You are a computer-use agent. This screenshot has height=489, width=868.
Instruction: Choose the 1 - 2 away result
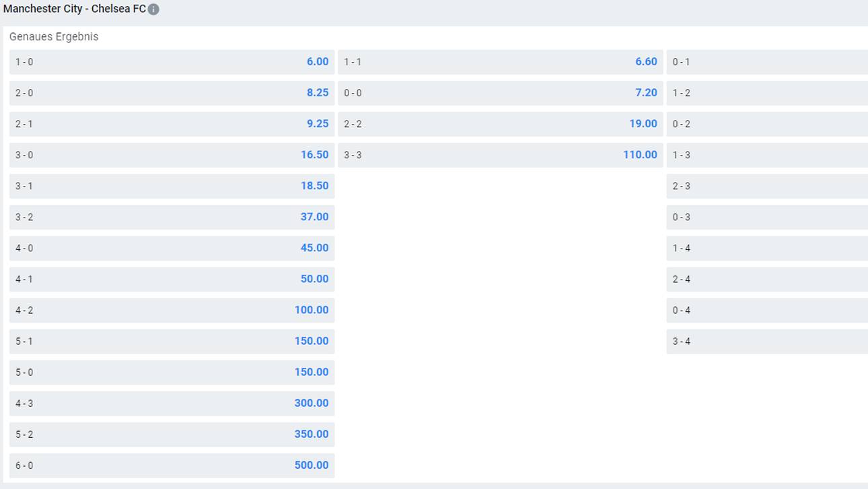pos(767,93)
